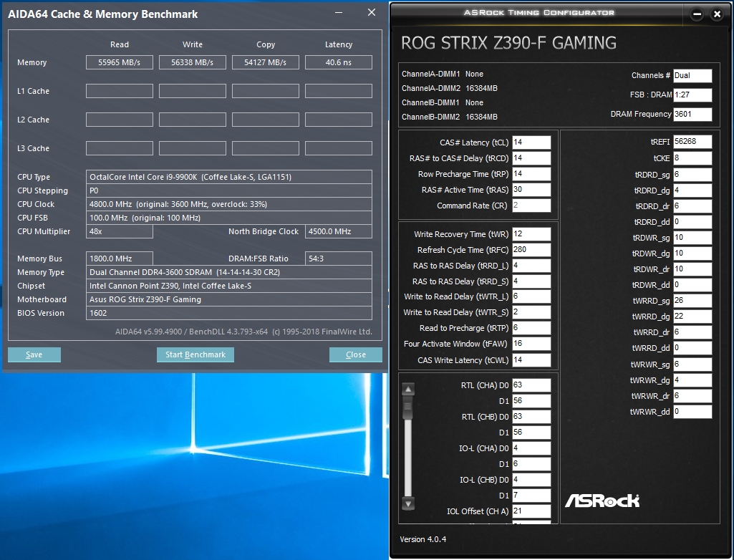Select the tRDRD_sg field
Viewport: 734px width, 560px height.
coord(692,175)
